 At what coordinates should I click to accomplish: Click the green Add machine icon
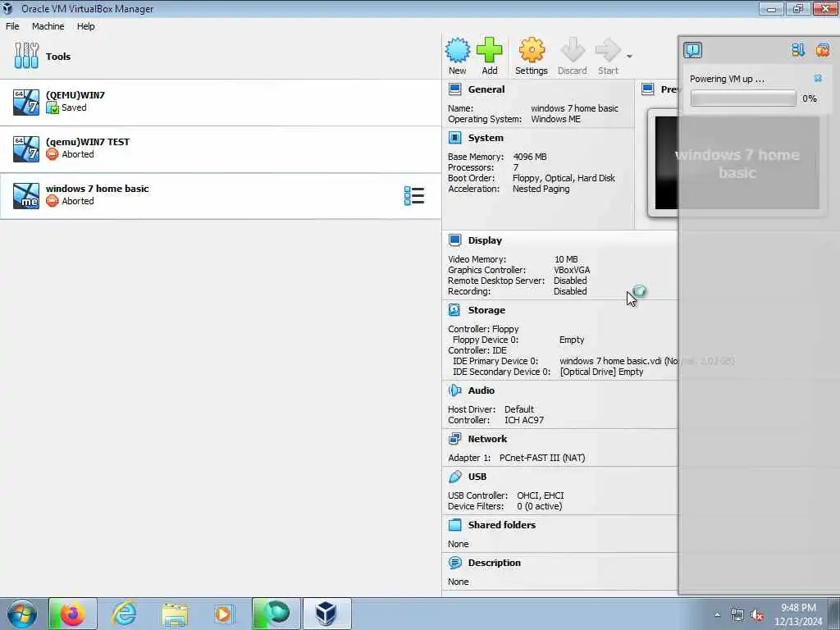(x=490, y=50)
